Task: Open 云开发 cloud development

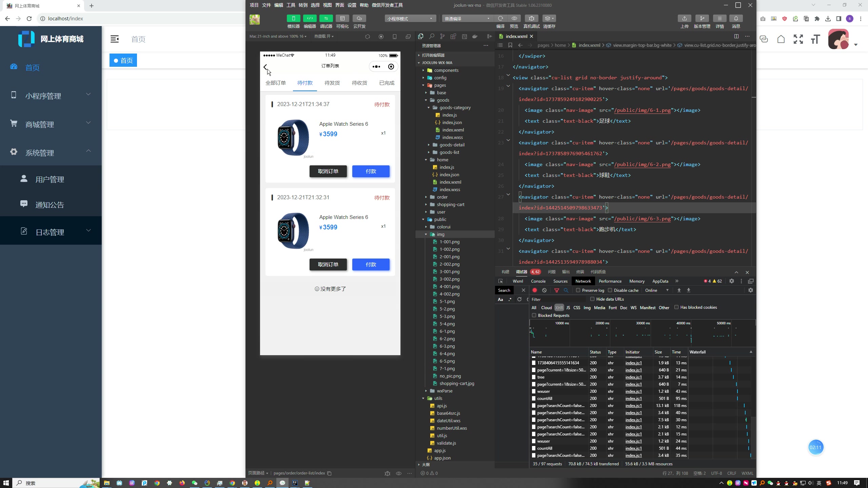Action: click(x=359, y=18)
